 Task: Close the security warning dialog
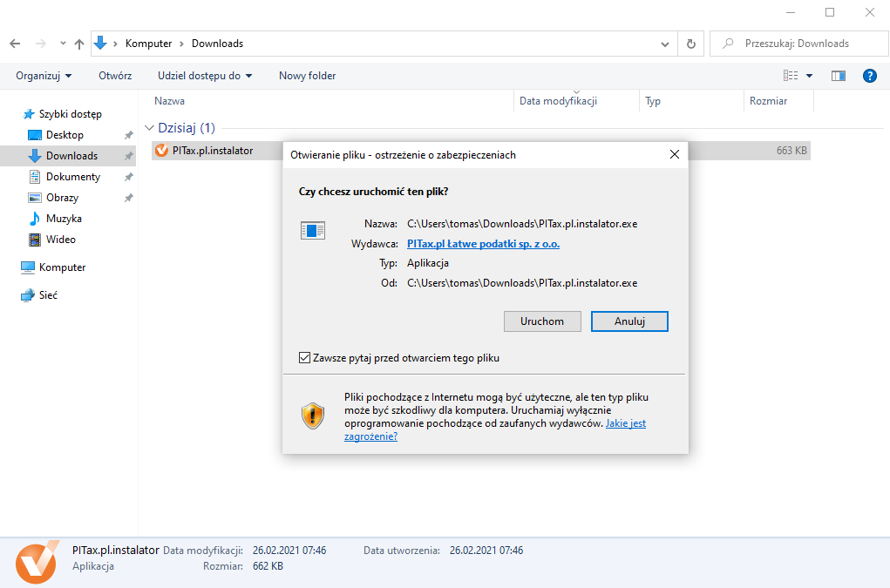(x=675, y=154)
